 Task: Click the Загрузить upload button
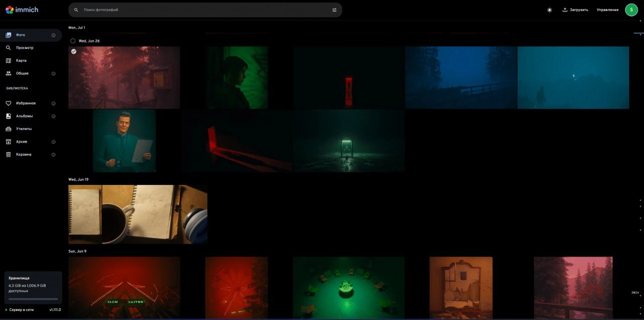[575, 10]
